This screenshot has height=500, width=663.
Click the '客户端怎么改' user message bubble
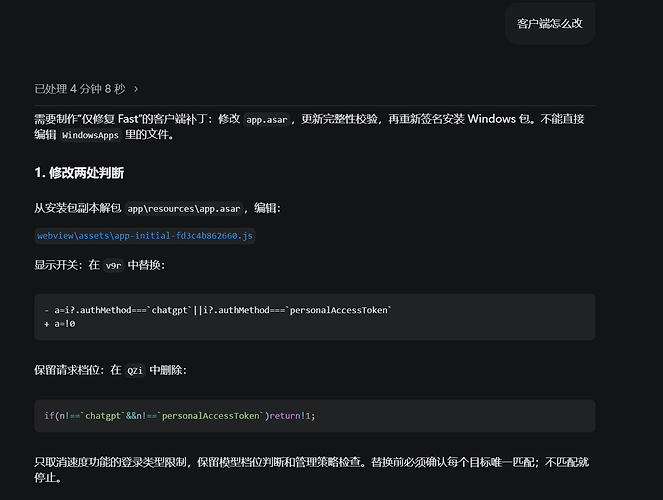550,24
